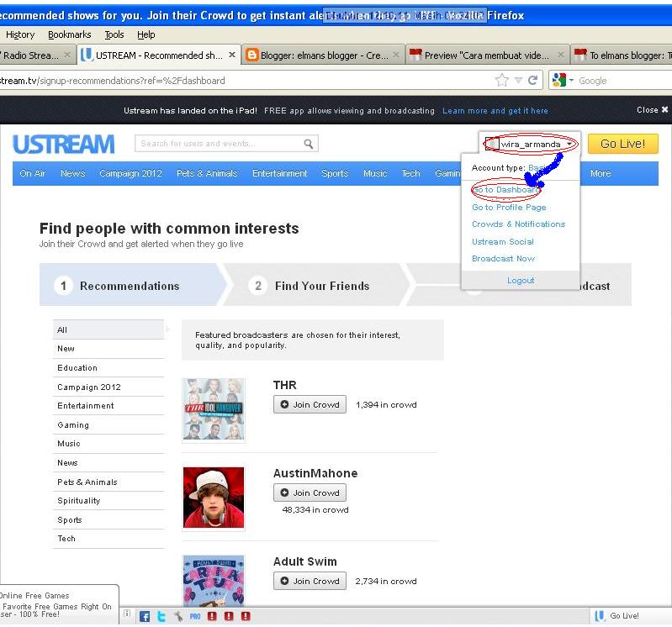This screenshot has height=627, width=672.
Task: Open the On Air navigation item
Action: [33, 173]
